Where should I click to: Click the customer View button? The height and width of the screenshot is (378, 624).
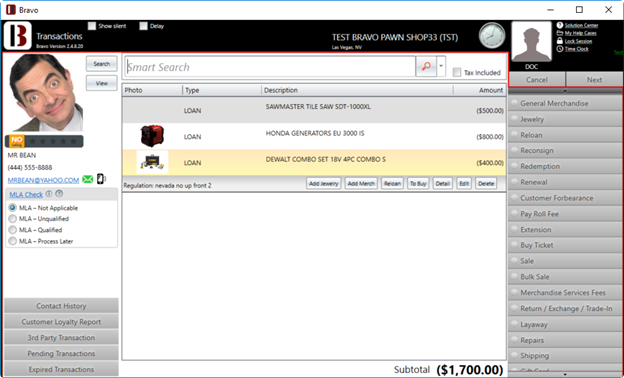click(x=101, y=83)
